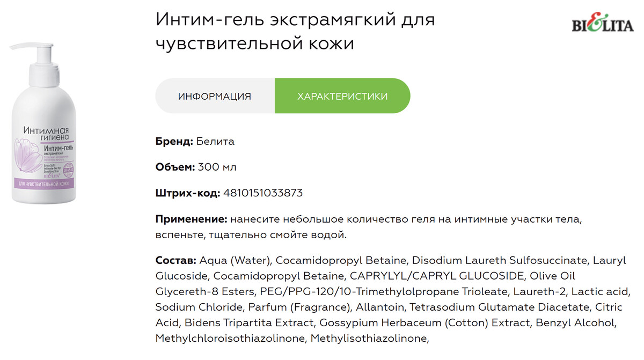Click Methylisothiazolinone at the list's end
The width and height of the screenshot is (644, 360).
[369, 339]
